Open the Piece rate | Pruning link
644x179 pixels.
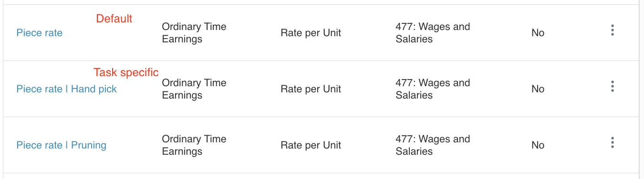pos(62,145)
